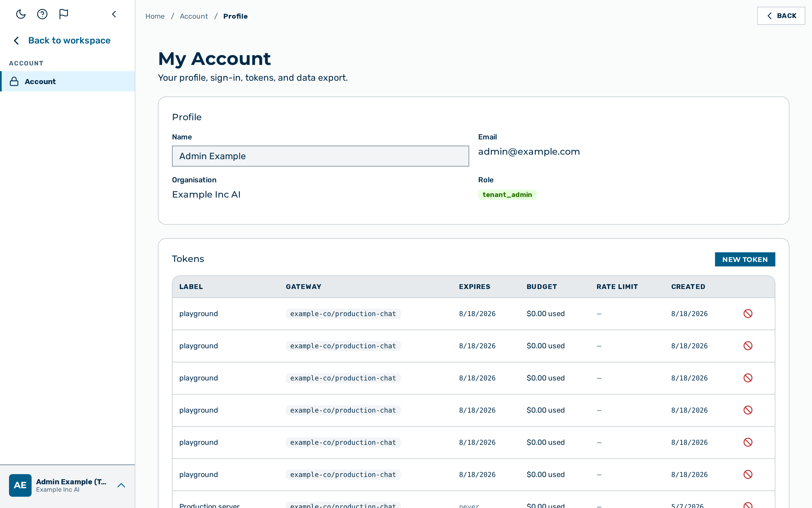Click the RATE LIMIT column header
Screen dimensions: 812x508
point(617,286)
